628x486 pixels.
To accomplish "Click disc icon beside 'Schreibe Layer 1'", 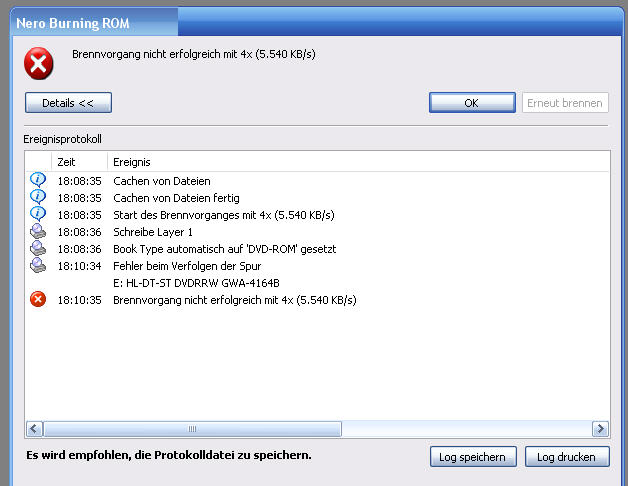I will point(38,231).
